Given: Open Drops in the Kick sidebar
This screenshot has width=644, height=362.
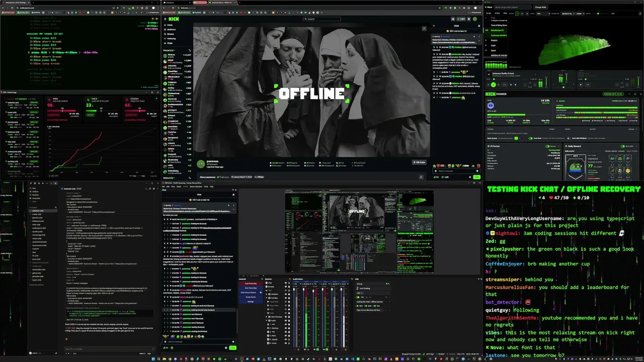Looking at the screenshot, I should [170, 43].
